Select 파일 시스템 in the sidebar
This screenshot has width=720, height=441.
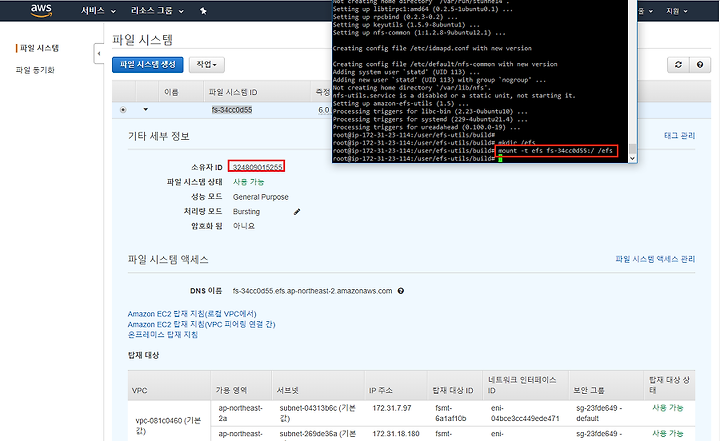[x=39, y=48]
